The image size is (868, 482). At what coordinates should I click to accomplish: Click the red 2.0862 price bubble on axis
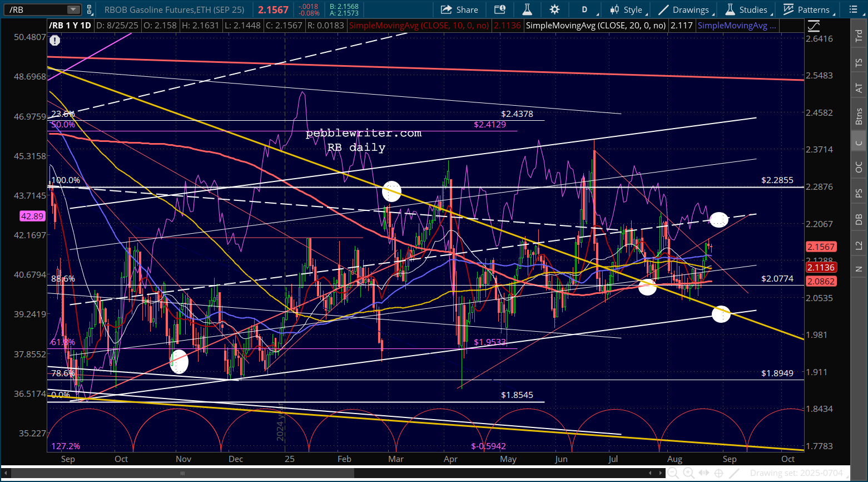pos(821,281)
